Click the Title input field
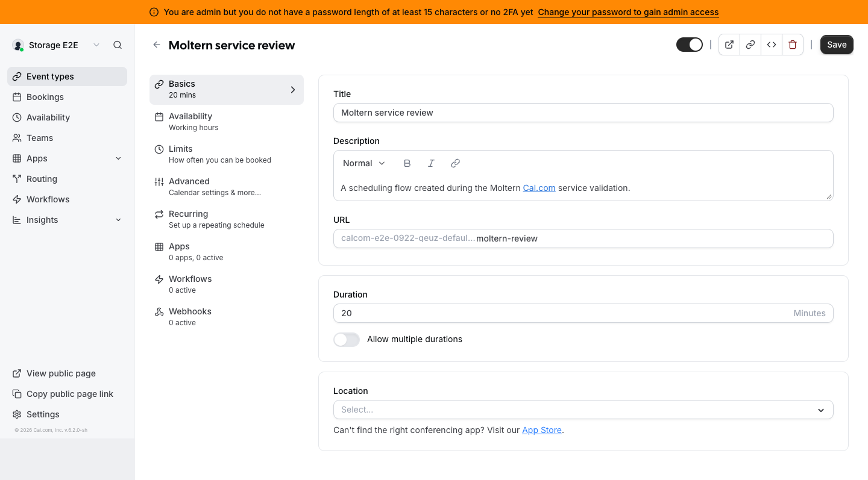Viewport: 868px width, 480px height. tap(583, 113)
